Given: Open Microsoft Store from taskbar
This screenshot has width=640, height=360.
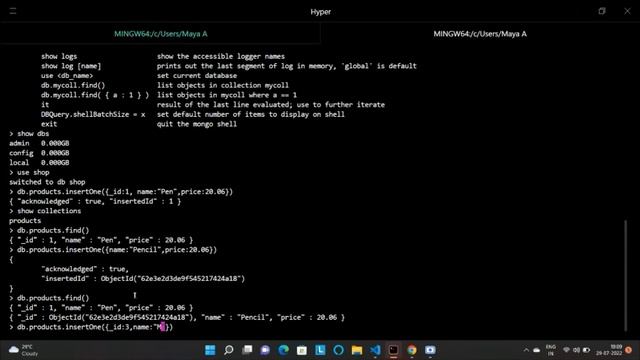Looking at the screenshot, I should [x=302, y=350].
